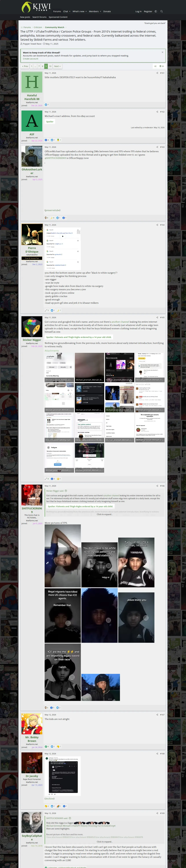This screenshot has height=868, width=186.
Task: Open SoyBoyCaliphate's avatar image
Action: [32, 823]
